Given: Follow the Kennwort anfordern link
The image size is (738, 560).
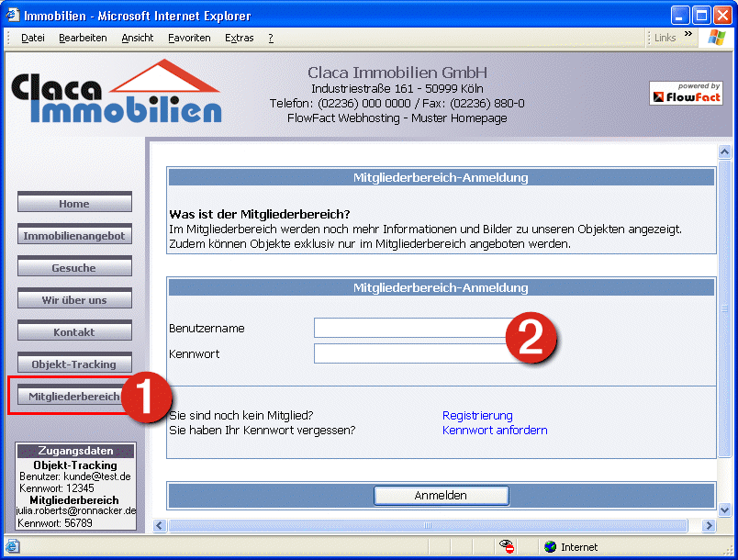Looking at the screenshot, I should [x=495, y=431].
